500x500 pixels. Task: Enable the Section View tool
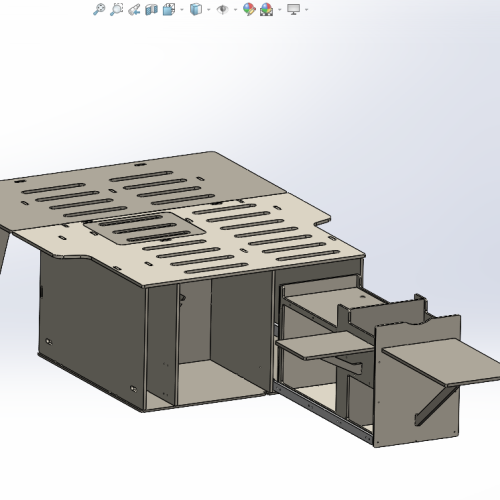point(151,9)
